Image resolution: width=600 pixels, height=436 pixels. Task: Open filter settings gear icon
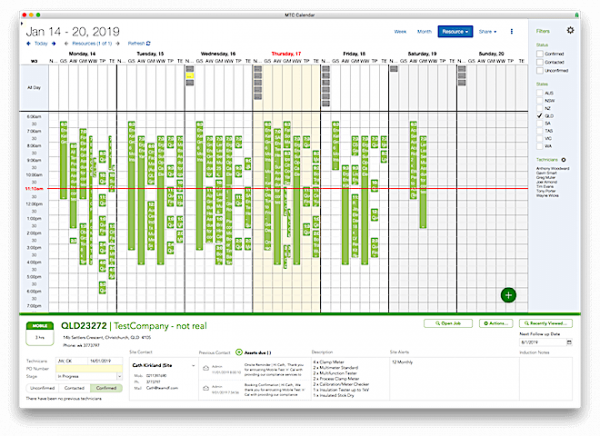point(570,30)
